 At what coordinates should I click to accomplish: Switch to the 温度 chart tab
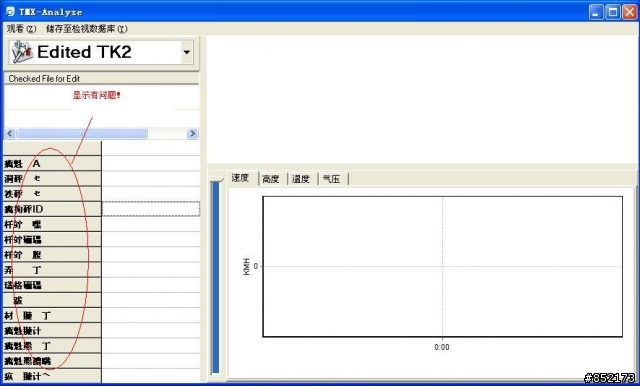click(301, 179)
